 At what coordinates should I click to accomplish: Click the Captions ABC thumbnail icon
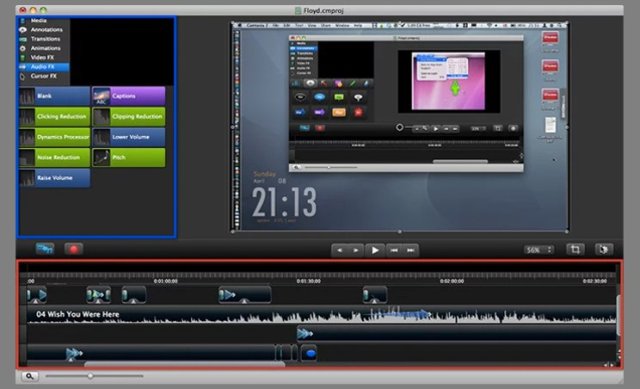tap(101, 96)
